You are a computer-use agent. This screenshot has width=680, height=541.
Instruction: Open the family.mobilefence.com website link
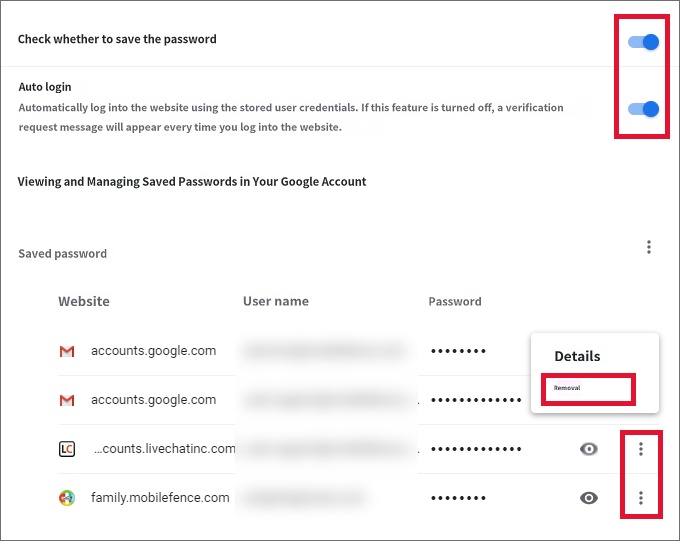pos(160,498)
